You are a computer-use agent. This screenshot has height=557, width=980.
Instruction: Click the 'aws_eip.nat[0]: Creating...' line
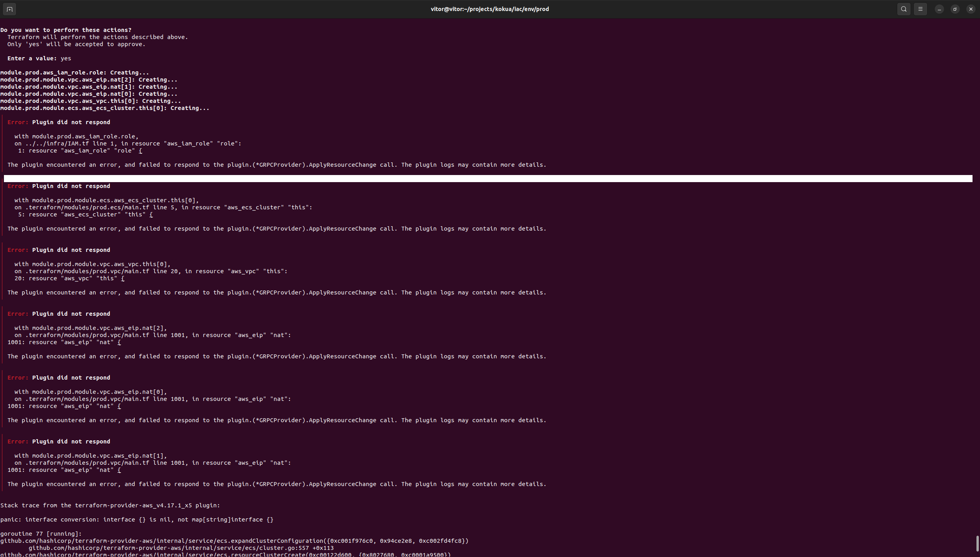coord(89,94)
